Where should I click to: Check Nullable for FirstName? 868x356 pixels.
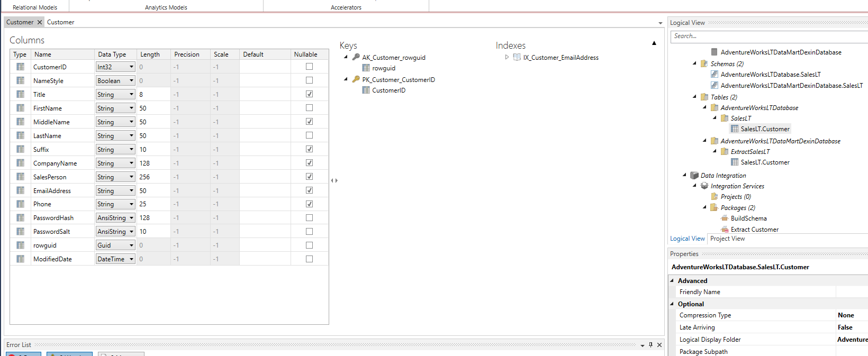pos(309,108)
